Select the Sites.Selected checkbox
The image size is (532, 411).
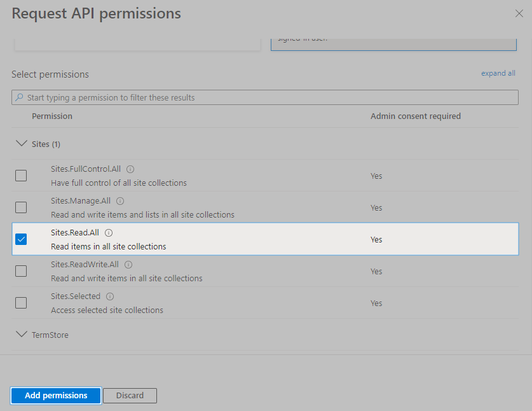[21, 303]
